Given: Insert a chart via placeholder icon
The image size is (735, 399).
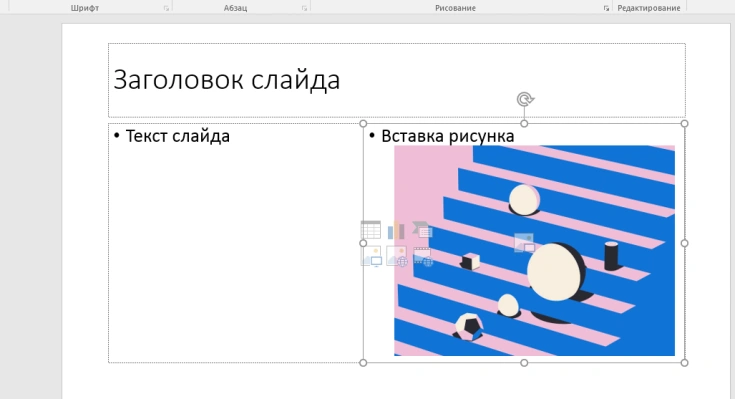Looking at the screenshot, I should pos(396,230).
